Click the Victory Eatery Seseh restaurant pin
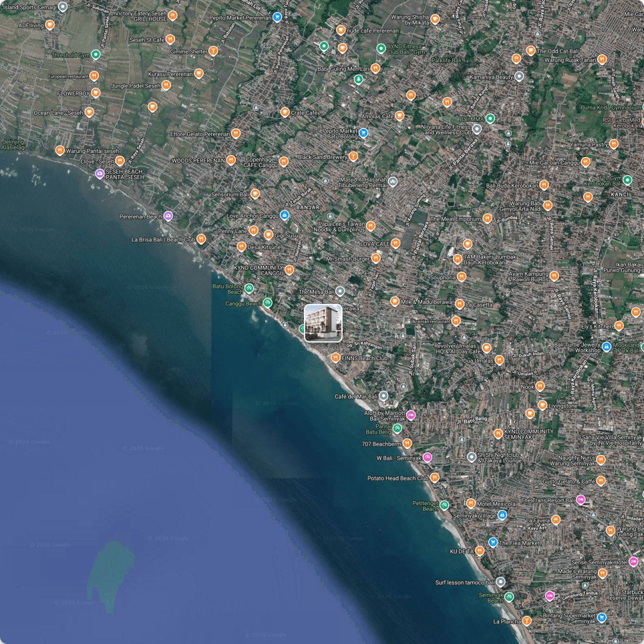 point(173,16)
